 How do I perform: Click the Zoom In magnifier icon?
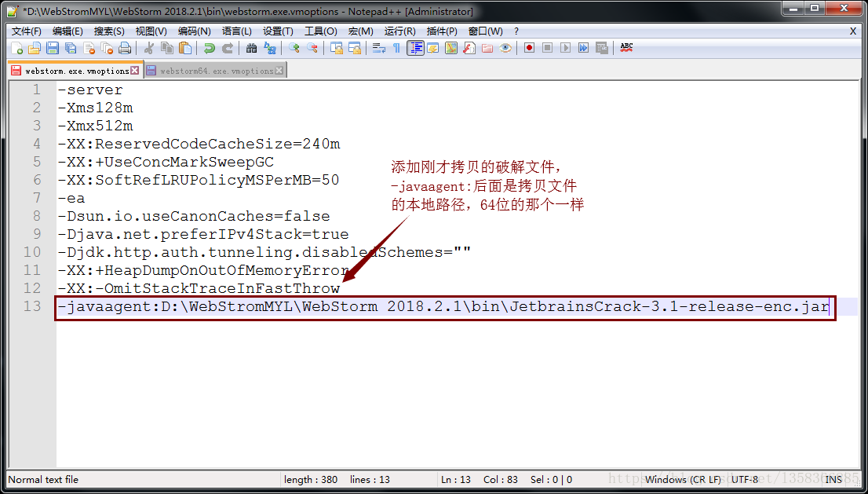pos(294,48)
